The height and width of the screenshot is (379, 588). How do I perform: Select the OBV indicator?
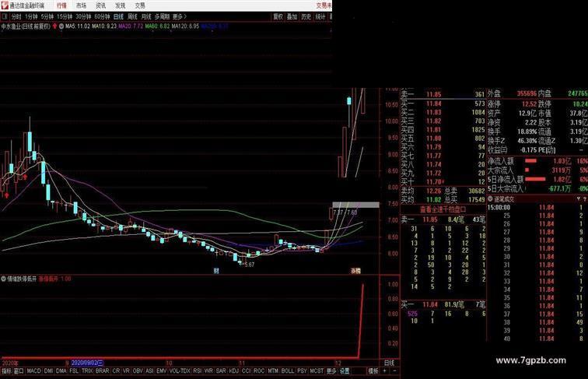(x=138, y=371)
